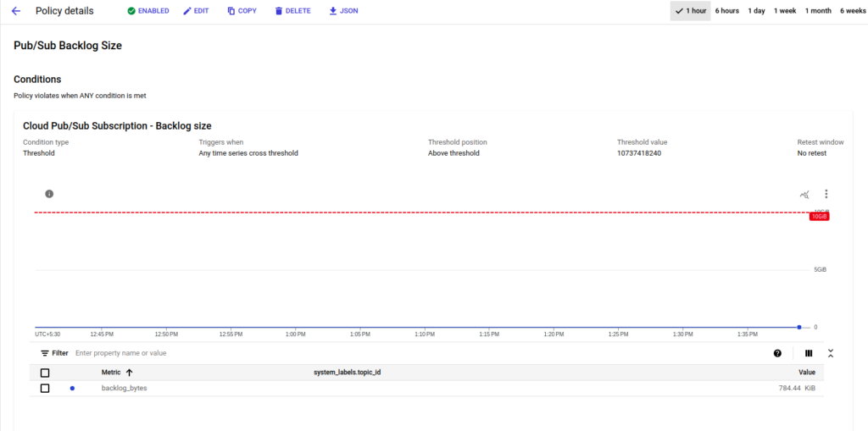This screenshot has width=868, height=431.
Task: Click the threshold value 10737418240
Action: click(x=639, y=153)
